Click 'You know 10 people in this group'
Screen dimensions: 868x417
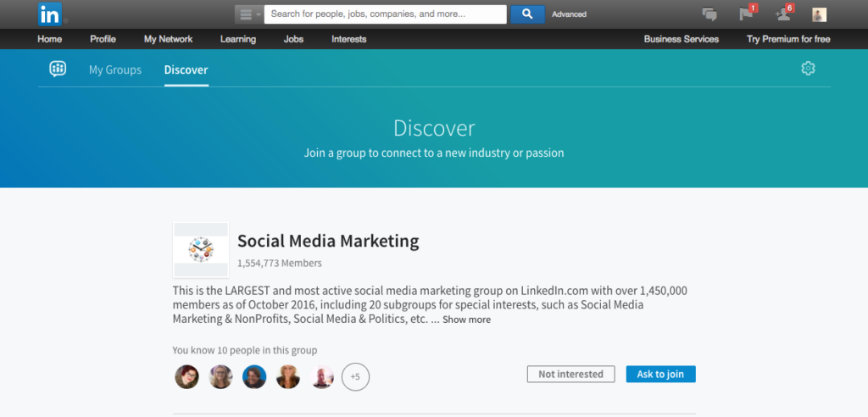[x=245, y=351]
